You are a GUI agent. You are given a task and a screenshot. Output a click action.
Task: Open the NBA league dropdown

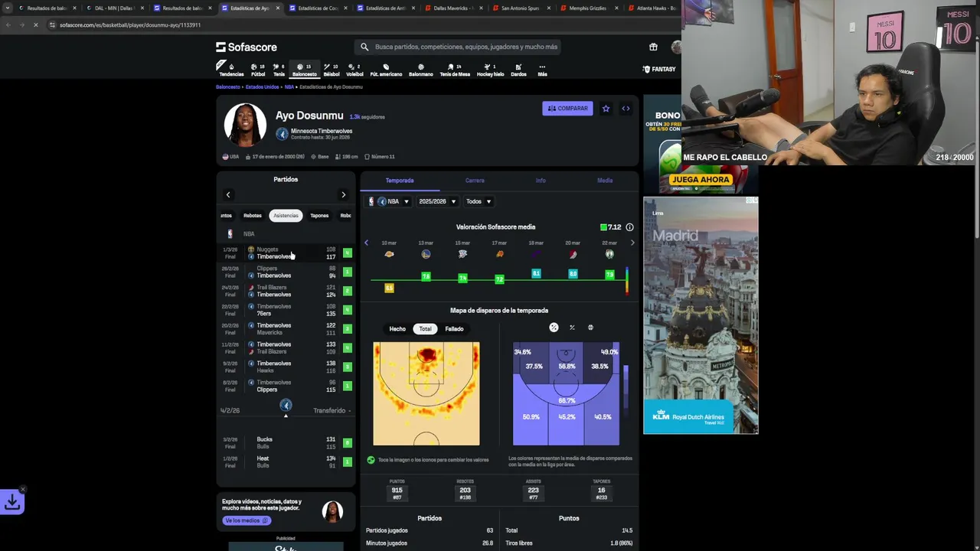389,201
